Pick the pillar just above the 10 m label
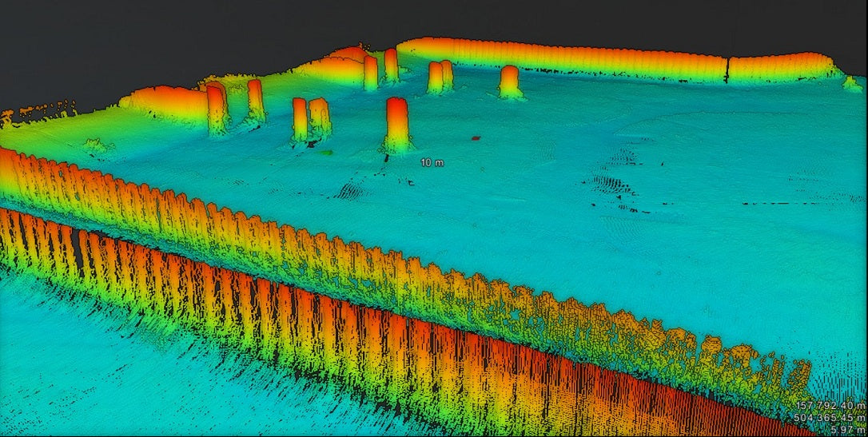The image size is (868, 437). point(397,123)
